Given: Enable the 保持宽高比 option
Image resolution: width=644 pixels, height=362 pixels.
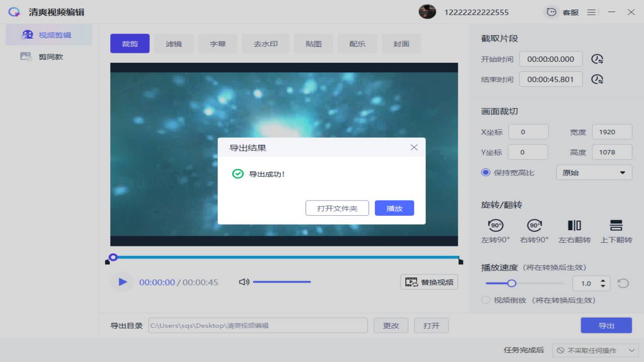Looking at the screenshot, I should pos(485,172).
